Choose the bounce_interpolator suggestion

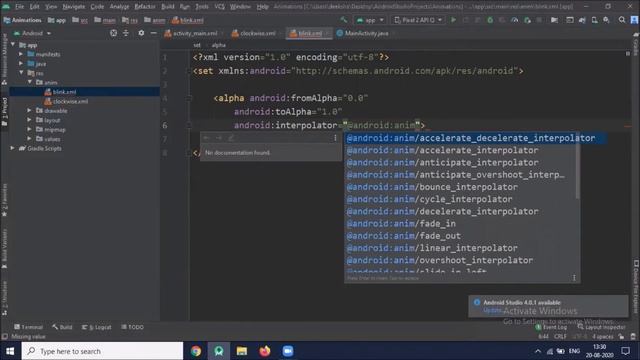[x=460, y=187]
